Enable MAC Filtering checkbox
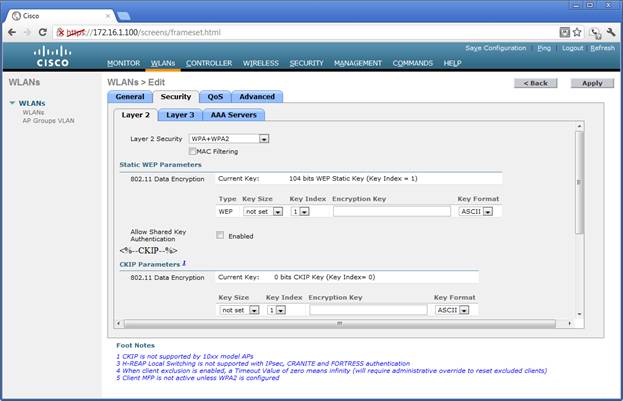 click(x=193, y=151)
